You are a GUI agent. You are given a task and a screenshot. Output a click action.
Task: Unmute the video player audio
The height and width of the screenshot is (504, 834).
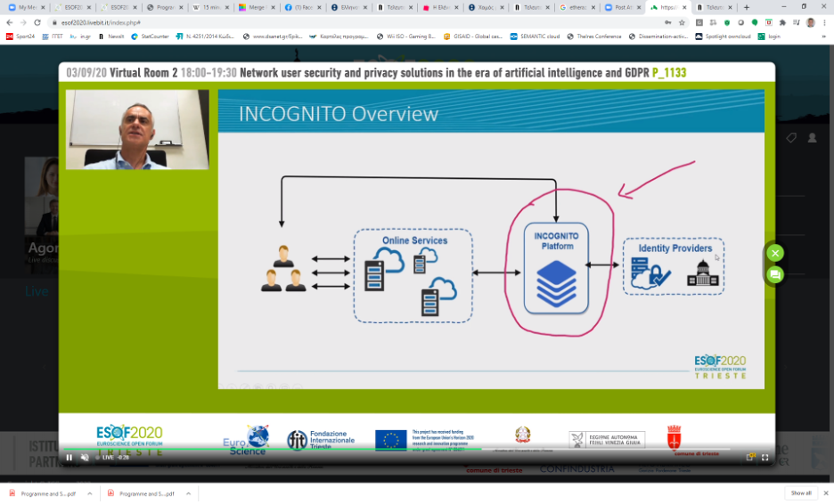coord(85,457)
